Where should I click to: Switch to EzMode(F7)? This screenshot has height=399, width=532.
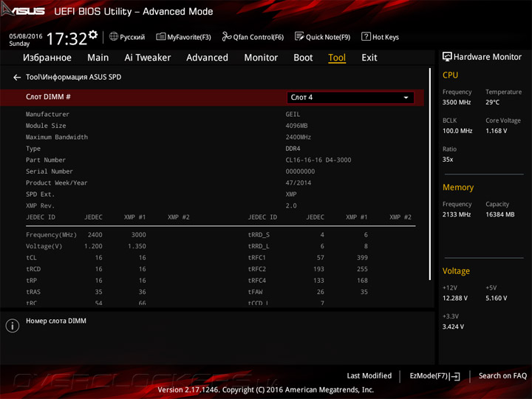click(x=434, y=376)
